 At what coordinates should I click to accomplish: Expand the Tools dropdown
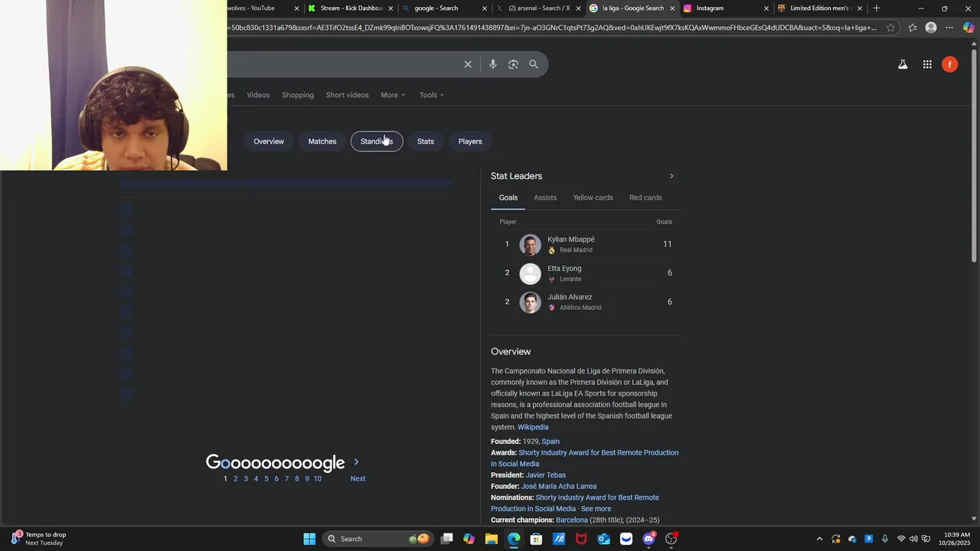[431, 95]
